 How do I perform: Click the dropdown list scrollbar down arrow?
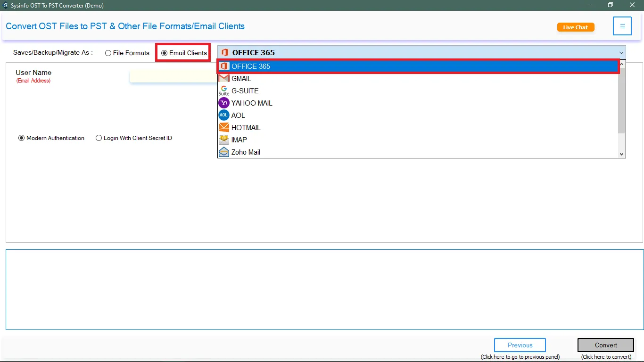621,154
